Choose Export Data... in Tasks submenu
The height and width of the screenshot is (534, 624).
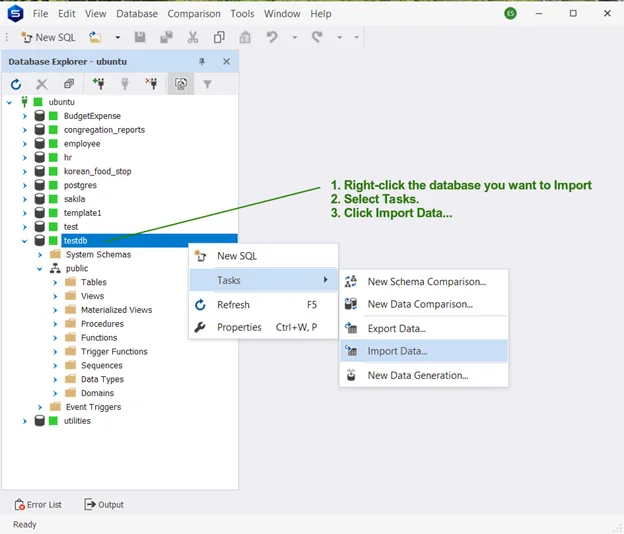396,328
